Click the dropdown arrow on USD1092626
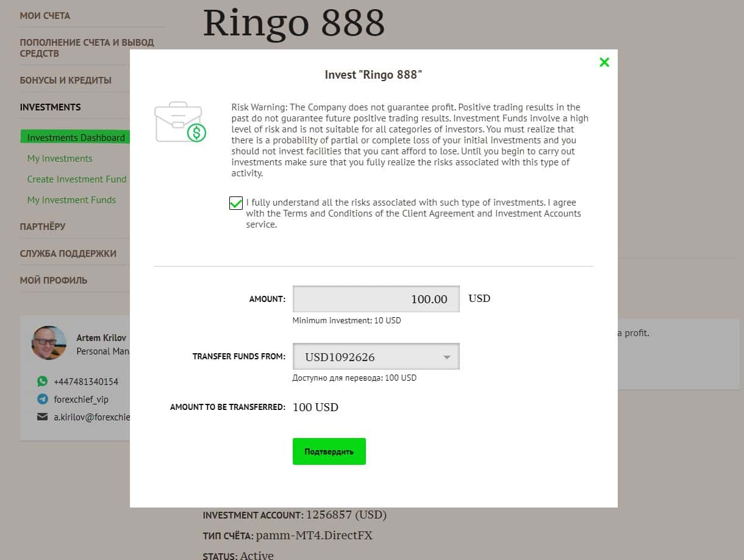This screenshot has width=744, height=560. [x=447, y=357]
